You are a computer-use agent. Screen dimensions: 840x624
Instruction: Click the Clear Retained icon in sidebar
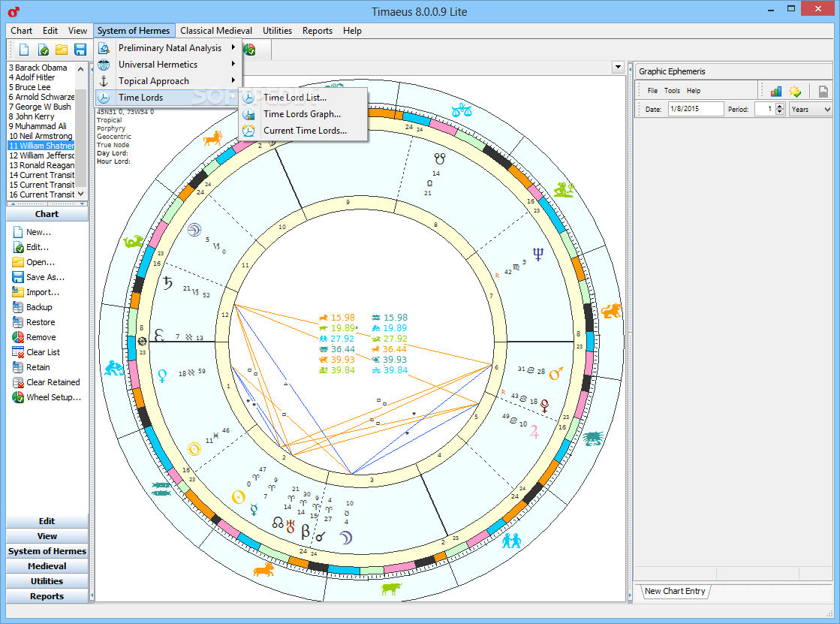pyautogui.click(x=18, y=382)
